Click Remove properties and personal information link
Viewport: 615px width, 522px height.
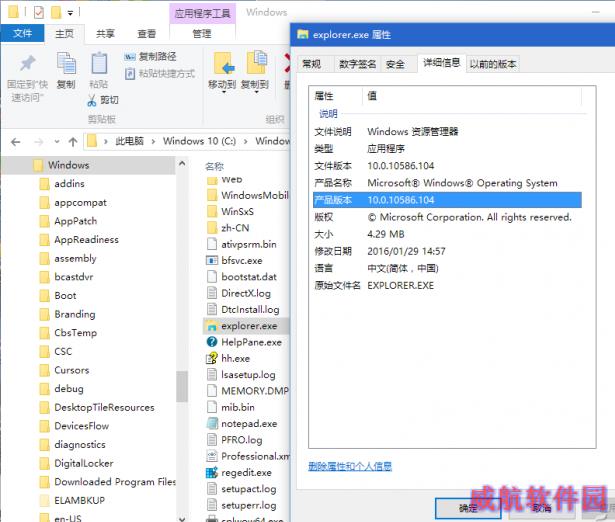point(350,466)
